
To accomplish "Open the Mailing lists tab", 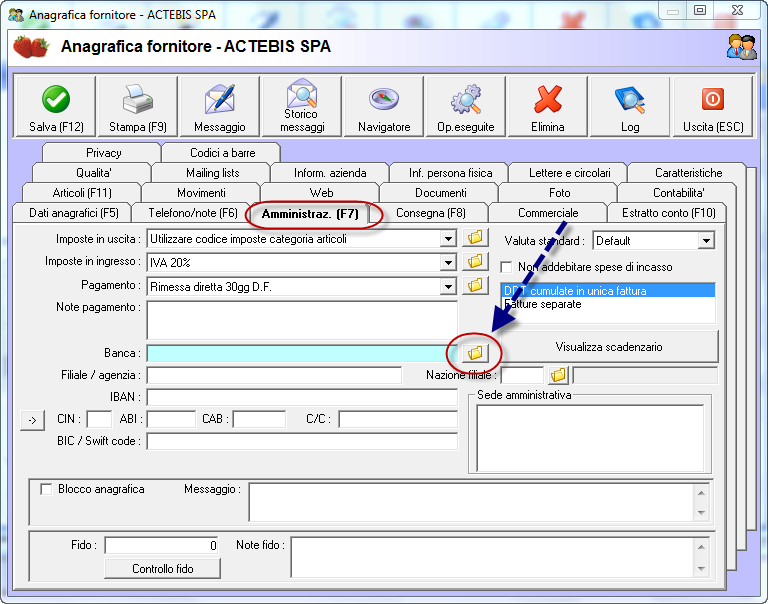I will 213,173.
